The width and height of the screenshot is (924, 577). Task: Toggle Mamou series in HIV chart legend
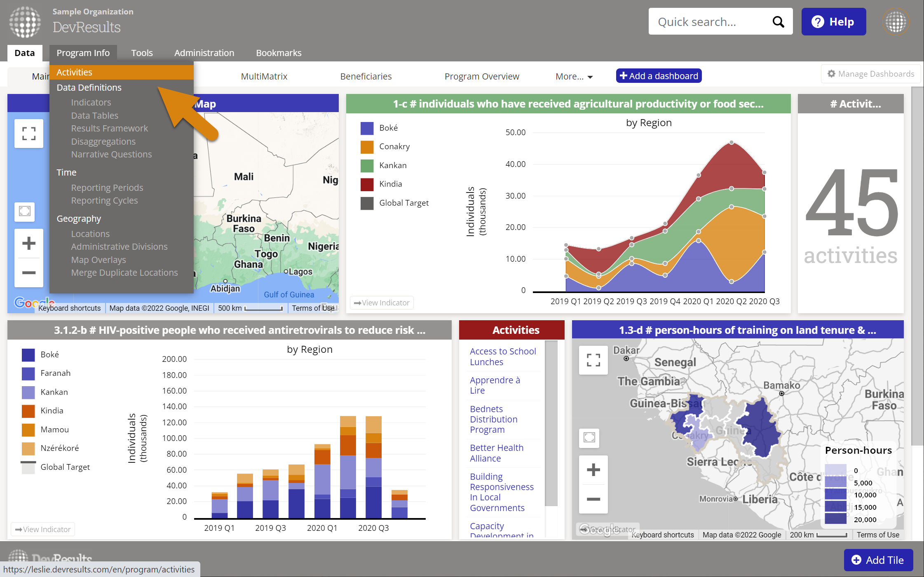click(x=54, y=429)
